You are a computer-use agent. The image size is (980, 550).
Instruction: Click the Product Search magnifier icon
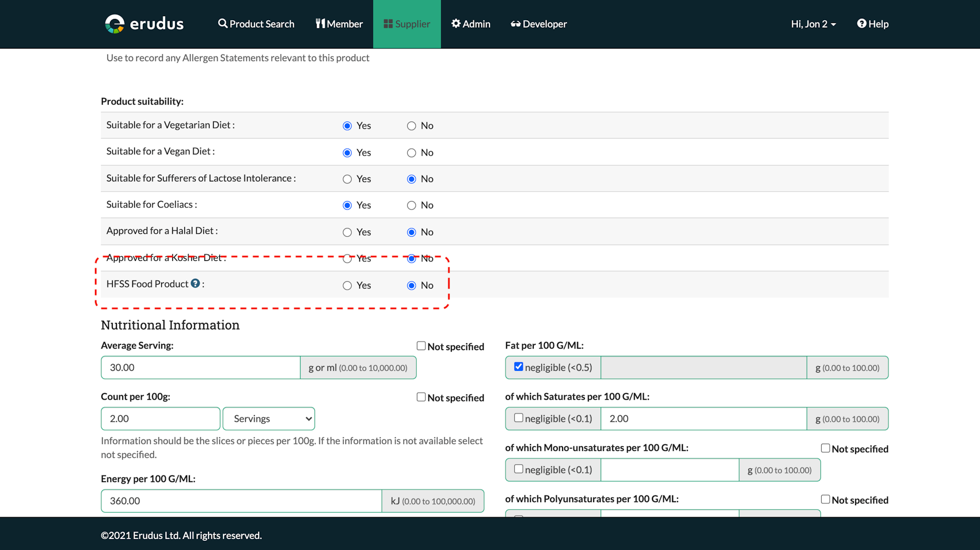tap(222, 24)
